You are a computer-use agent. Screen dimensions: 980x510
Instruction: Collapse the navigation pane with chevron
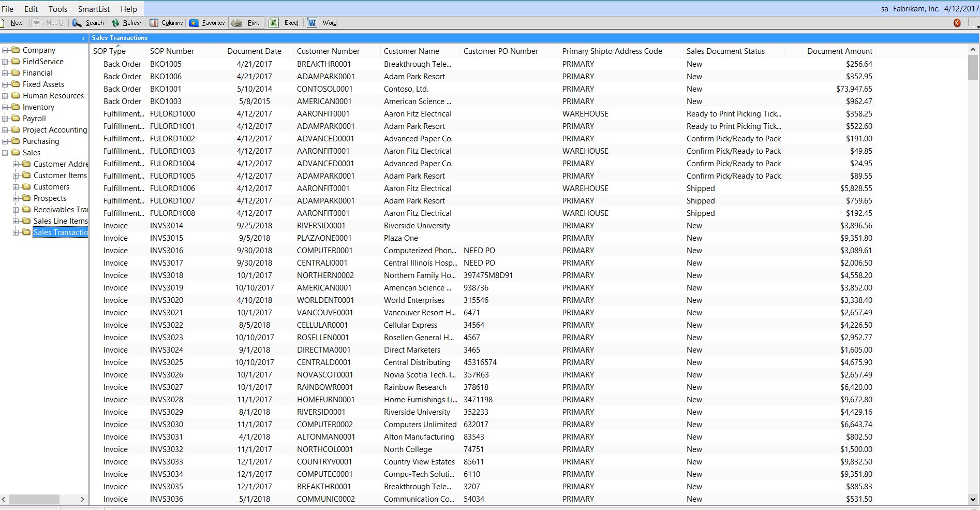(83, 38)
